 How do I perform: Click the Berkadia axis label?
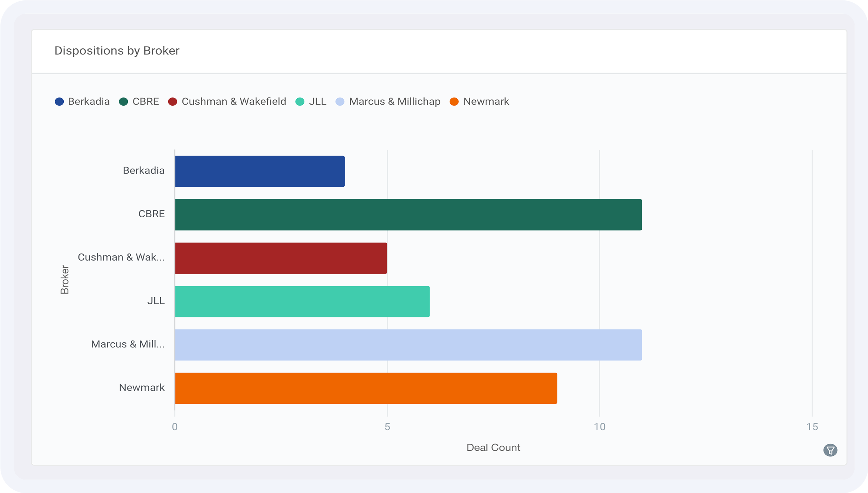(x=144, y=170)
